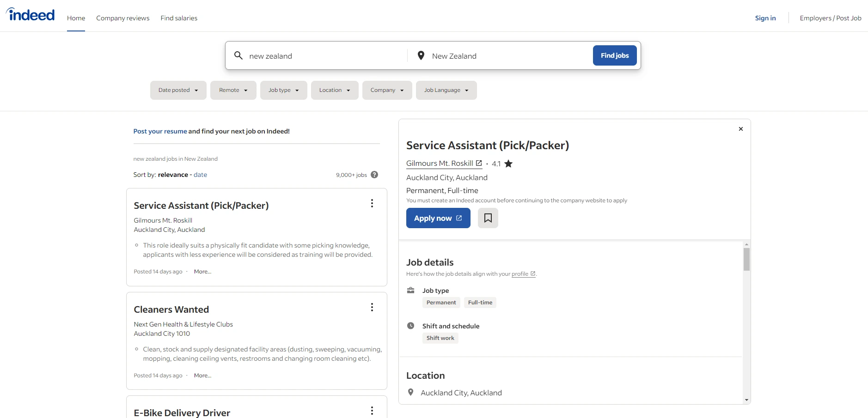This screenshot has height=418, width=868.
Task: Click the 9,000+ jobs count text
Action: pos(351,175)
